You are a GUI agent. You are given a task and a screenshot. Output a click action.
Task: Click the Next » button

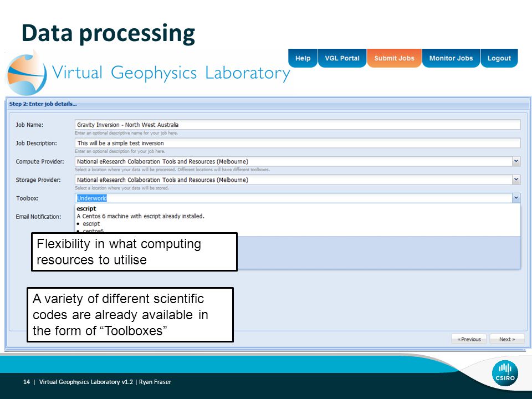[x=507, y=339]
